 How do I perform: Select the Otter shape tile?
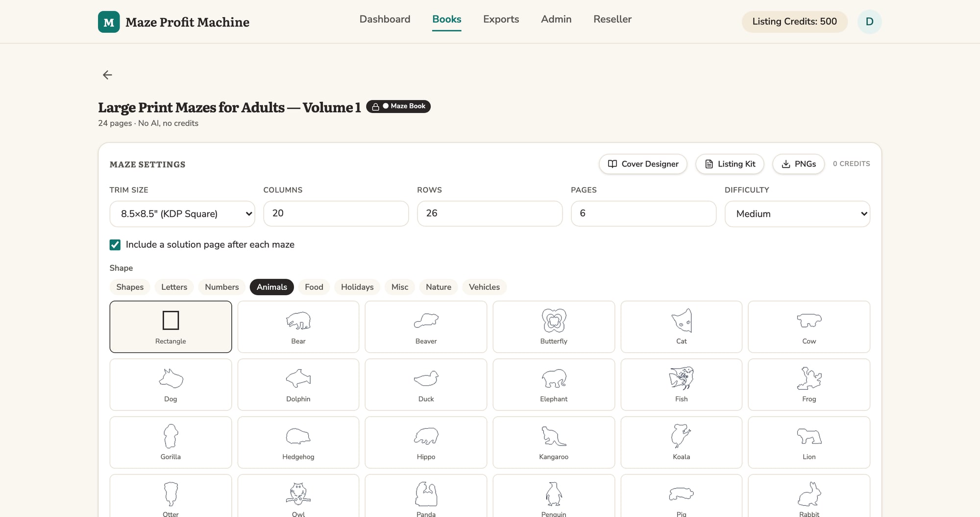[x=171, y=496]
